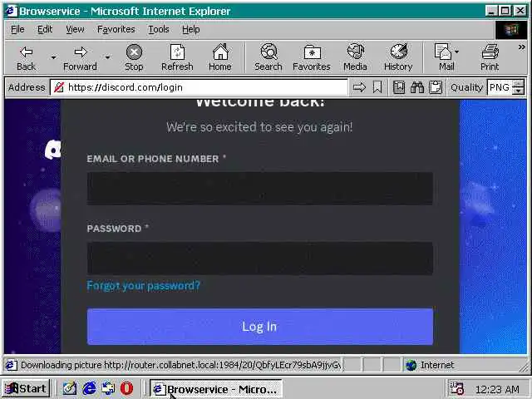Open the Favorites toolbar button
532x399 pixels.
312,57
